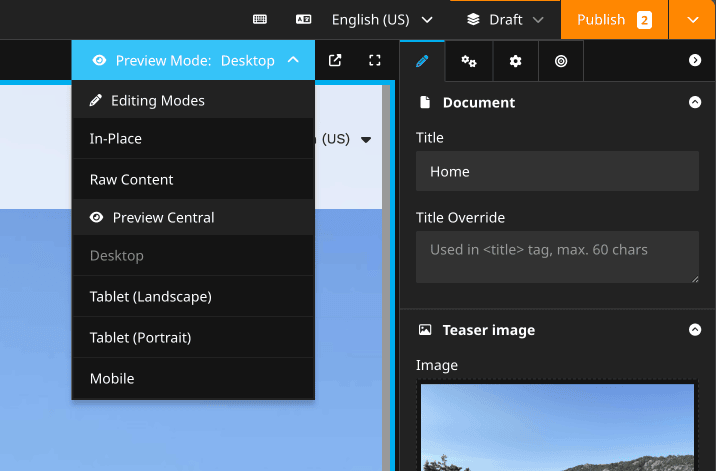Click the Editing Modes header text
This screenshot has height=471, width=716.
click(158, 101)
